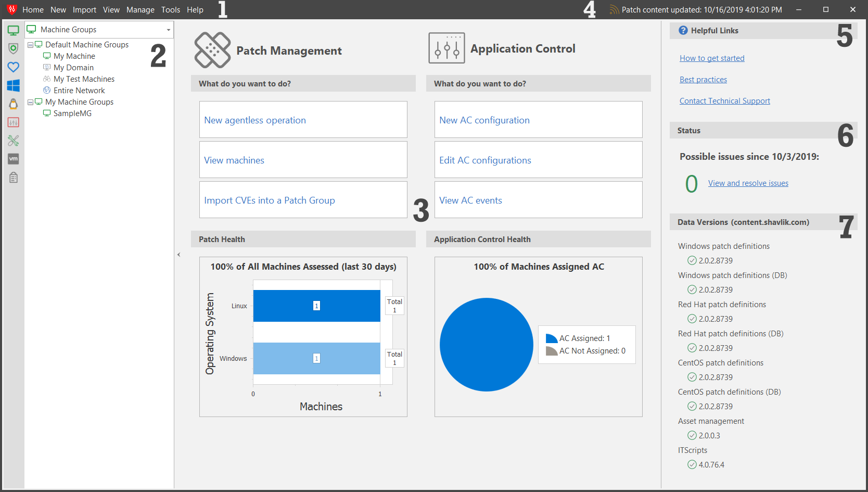Click the red sliders Application Control sidebar icon
The width and height of the screenshot is (868, 492).
pos(14,122)
